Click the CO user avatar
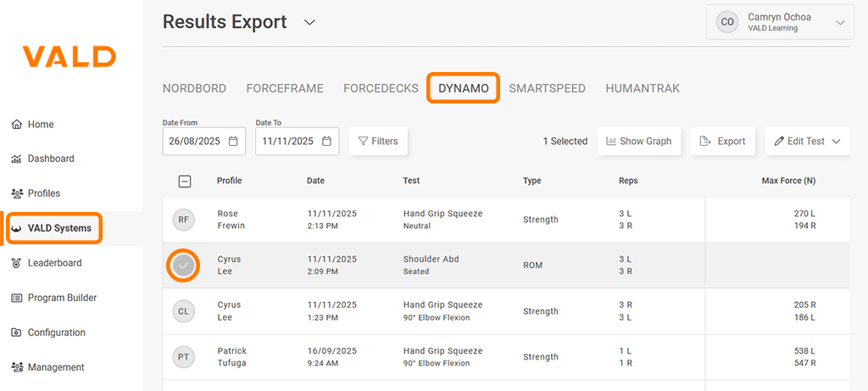868x391 pixels. click(727, 22)
